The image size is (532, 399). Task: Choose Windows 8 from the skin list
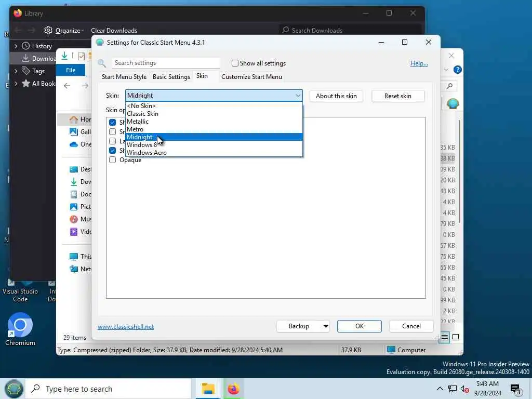pyautogui.click(x=214, y=145)
